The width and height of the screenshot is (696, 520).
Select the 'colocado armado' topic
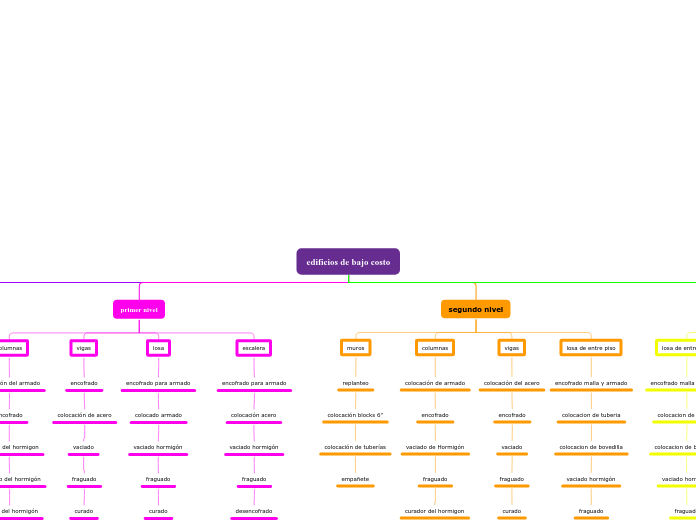tap(158, 415)
